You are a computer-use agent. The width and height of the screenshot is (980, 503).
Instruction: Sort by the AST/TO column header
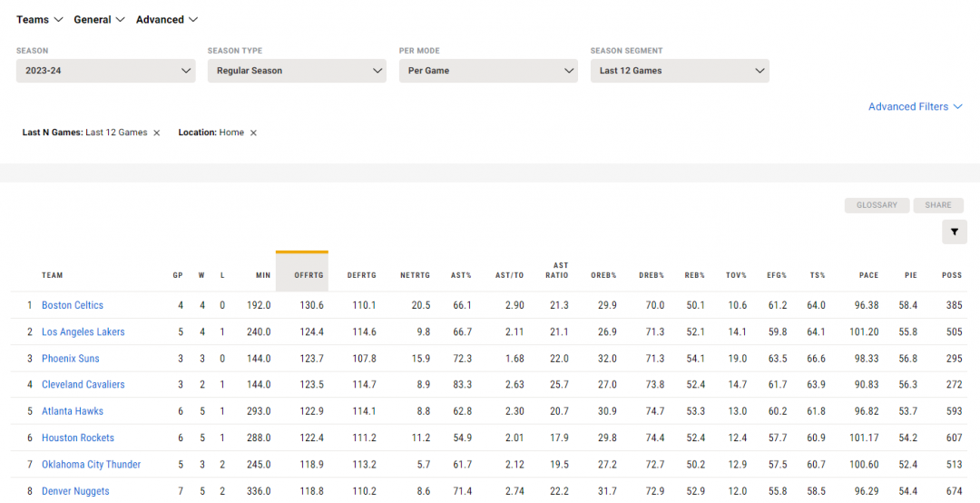coord(509,275)
